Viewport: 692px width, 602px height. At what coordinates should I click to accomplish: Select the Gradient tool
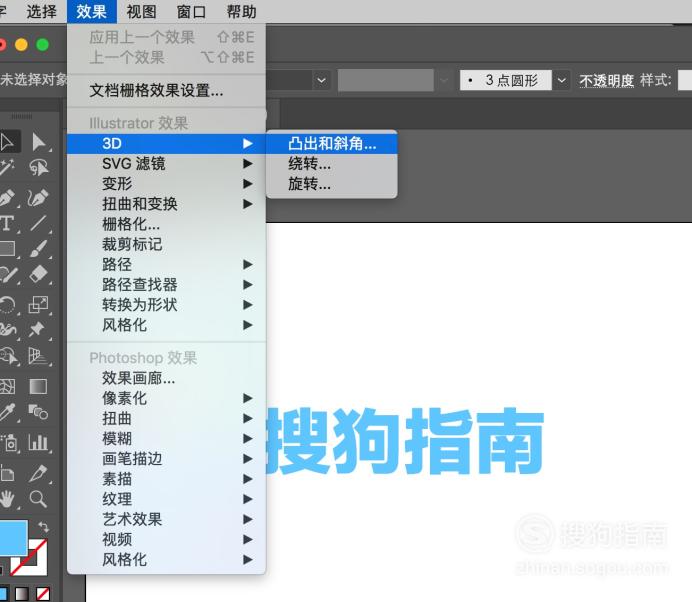point(38,387)
